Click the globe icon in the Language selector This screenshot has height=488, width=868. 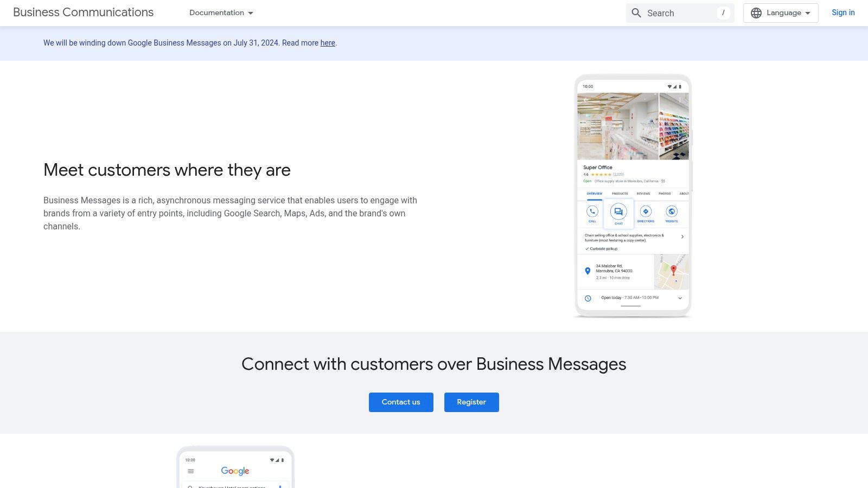tap(756, 12)
